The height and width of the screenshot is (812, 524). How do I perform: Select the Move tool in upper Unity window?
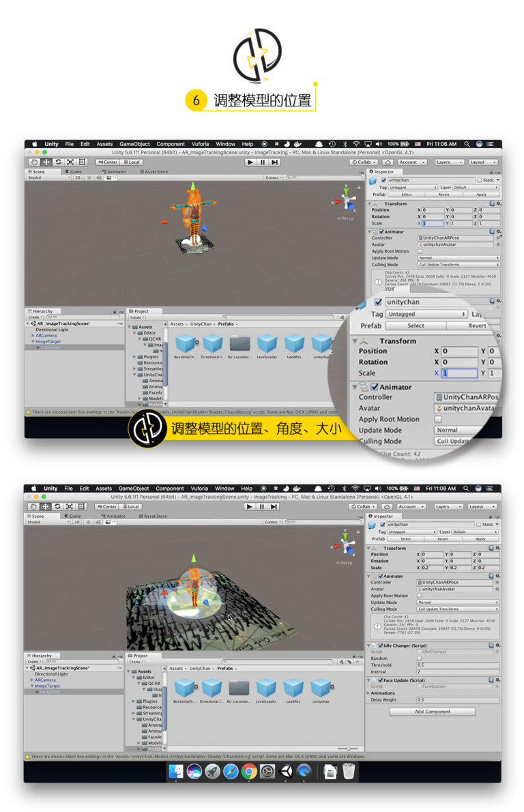coord(46,162)
